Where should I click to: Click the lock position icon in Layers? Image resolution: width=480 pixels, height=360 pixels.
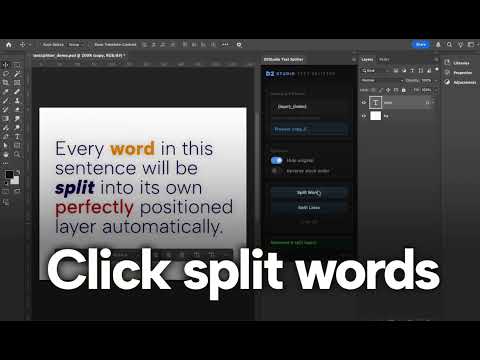coord(388,90)
